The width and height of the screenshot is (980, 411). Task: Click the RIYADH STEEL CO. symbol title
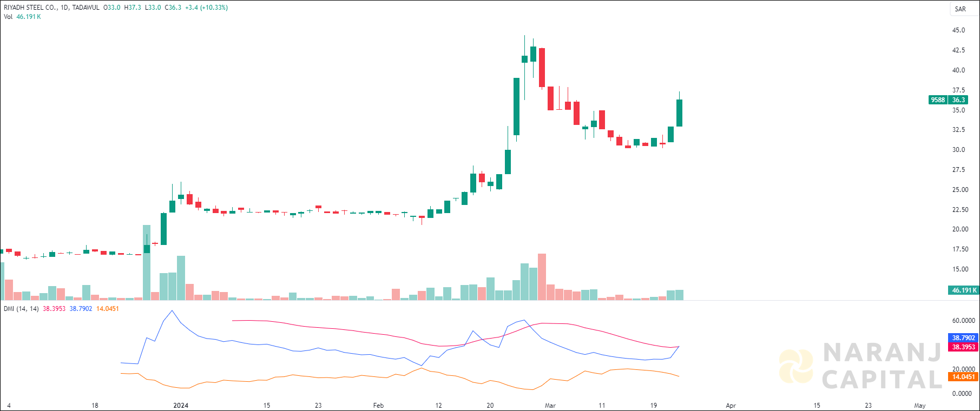point(29,8)
